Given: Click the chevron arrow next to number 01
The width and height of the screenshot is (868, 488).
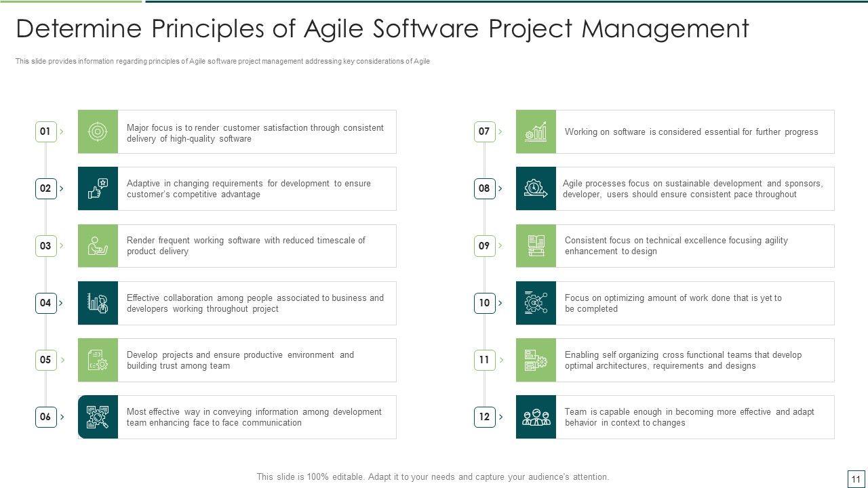Looking at the screenshot, I should click(x=62, y=131).
